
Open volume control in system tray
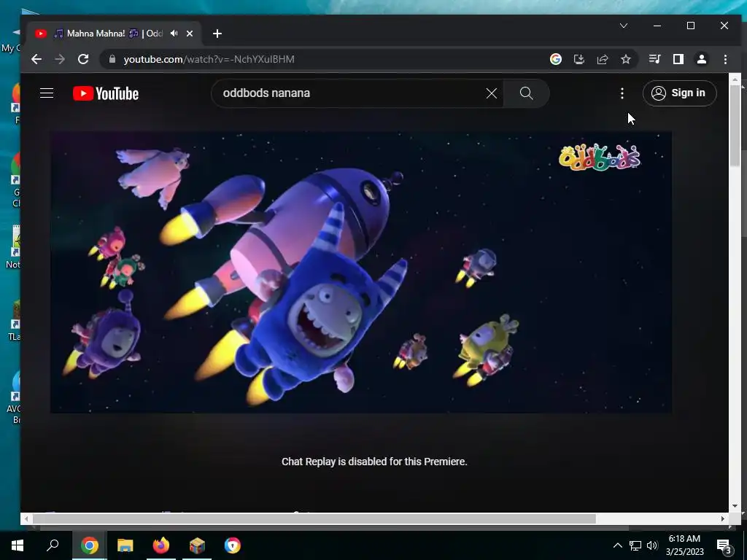point(652,545)
